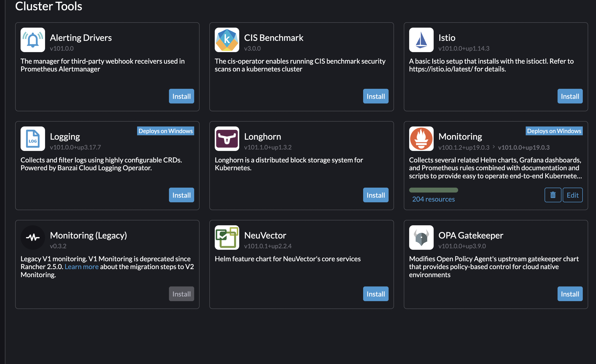The width and height of the screenshot is (596, 364).
Task: Click the NeuVector logo icon
Action: click(227, 238)
